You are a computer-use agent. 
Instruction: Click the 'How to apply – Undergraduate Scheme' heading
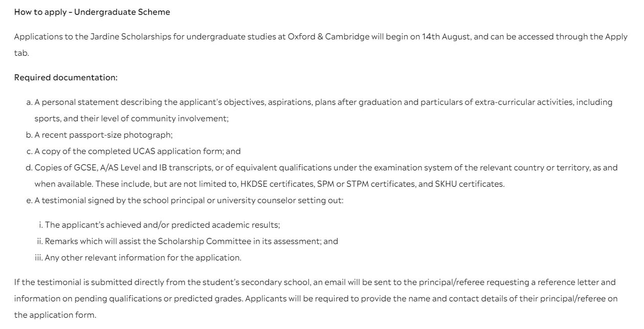(x=92, y=12)
